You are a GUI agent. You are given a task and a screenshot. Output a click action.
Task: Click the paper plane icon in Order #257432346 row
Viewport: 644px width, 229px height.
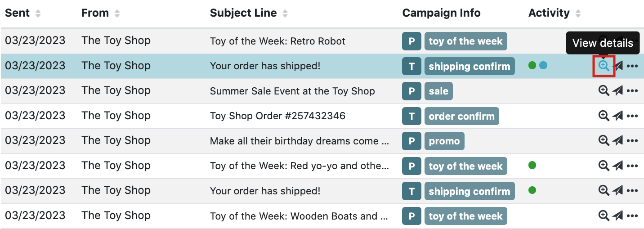(x=618, y=116)
